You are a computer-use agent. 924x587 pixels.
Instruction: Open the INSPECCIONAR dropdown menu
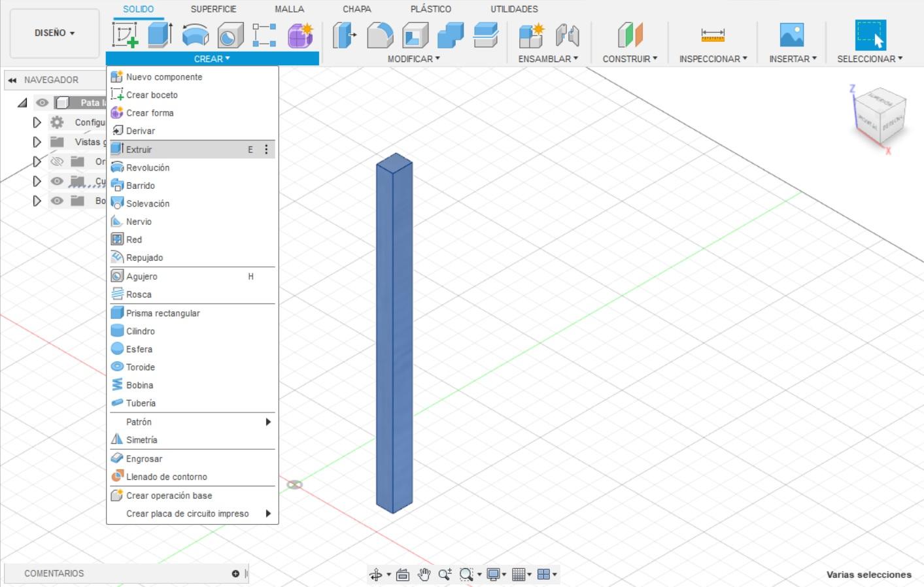(x=713, y=59)
